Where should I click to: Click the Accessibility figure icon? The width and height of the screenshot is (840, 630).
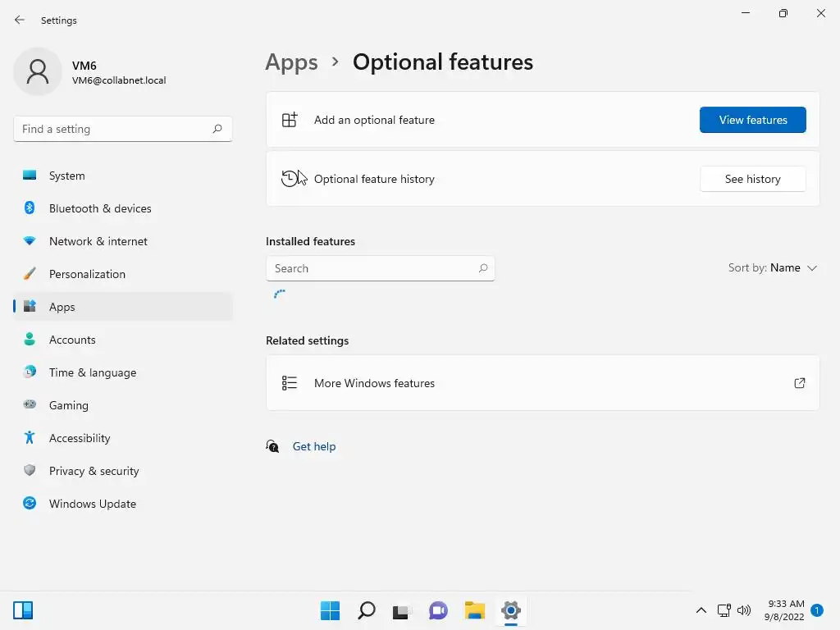(30, 438)
